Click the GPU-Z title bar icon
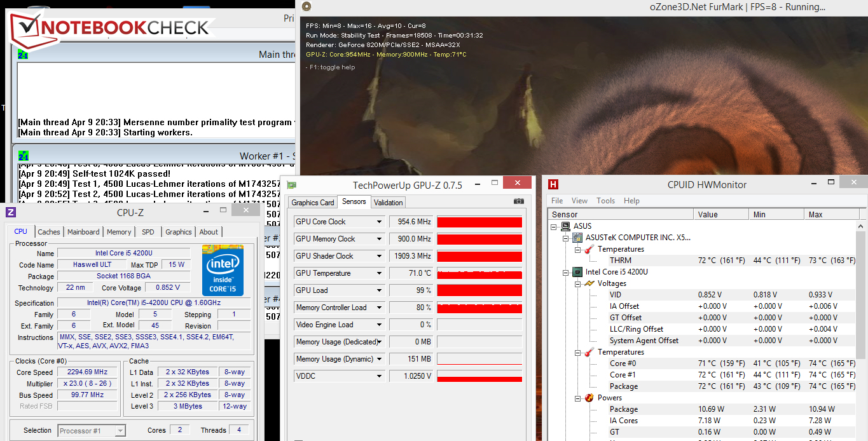This screenshot has width=868, height=441. (291, 185)
